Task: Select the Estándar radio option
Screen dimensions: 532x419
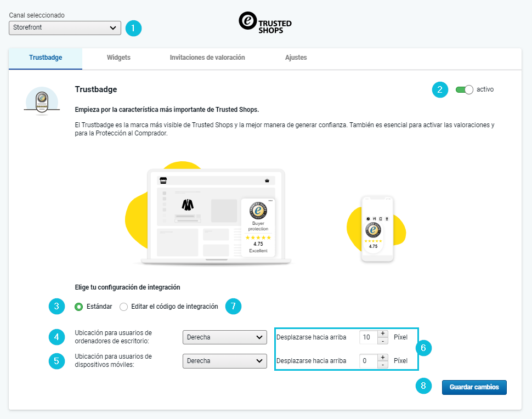Action: 79,307
